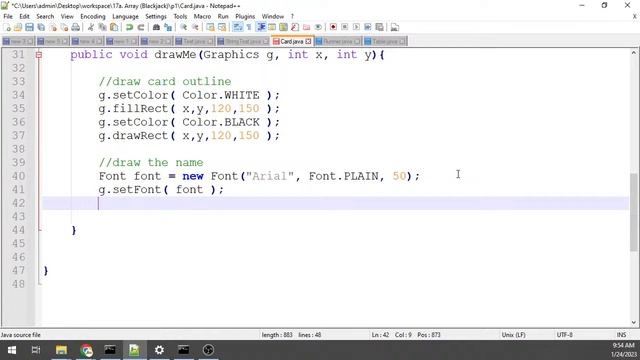The image size is (640, 360).
Task: Print the document using Print icon
Action: click(76, 27)
